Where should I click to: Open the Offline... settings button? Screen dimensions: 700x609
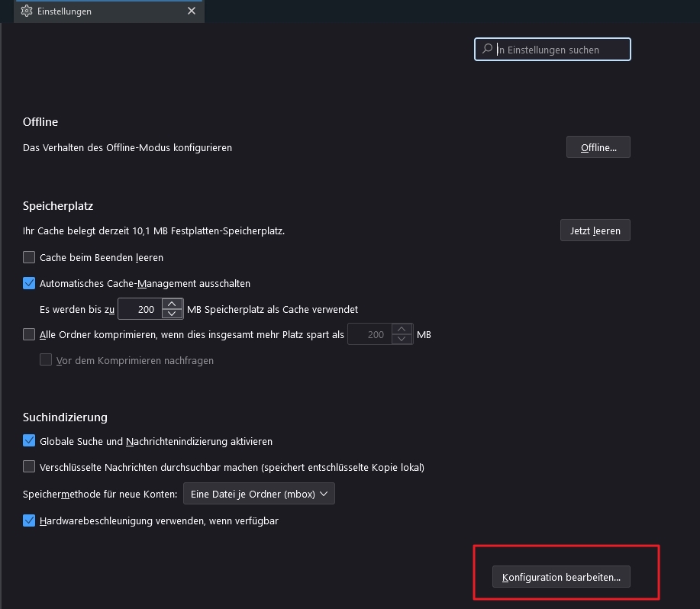tap(598, 147)
